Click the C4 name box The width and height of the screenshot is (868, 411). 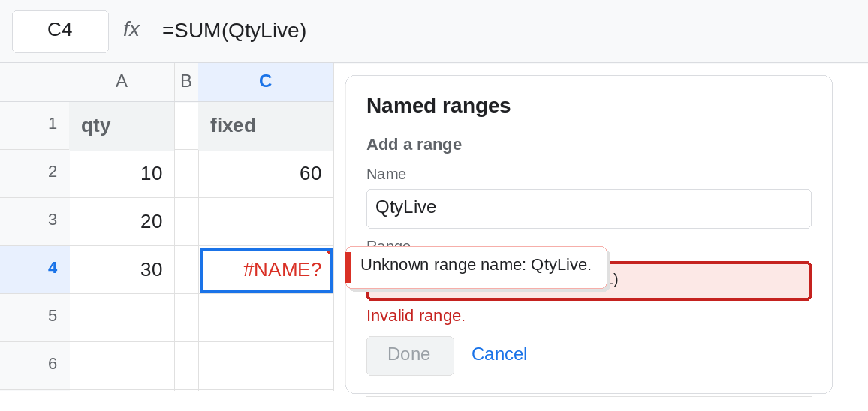[60, 31]
